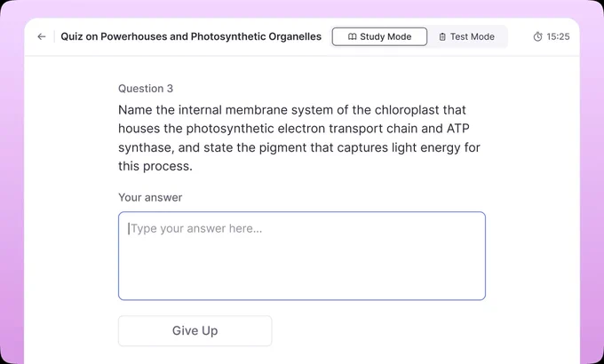
Task: Click the stopwatch timer icon
Action: 537,36
